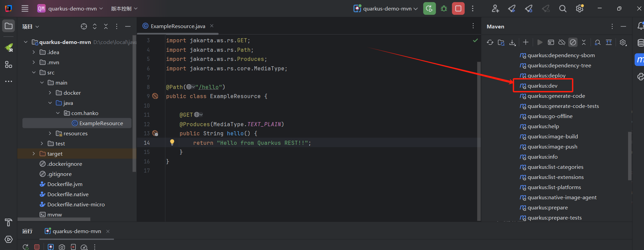Open the Database tool window icon
644x250 pixels.
(x=640, y=43)
